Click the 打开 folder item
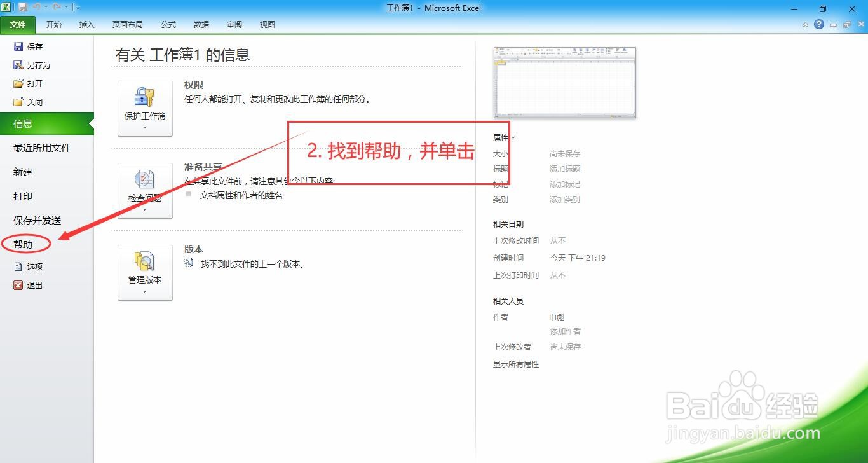 point(29,83)
